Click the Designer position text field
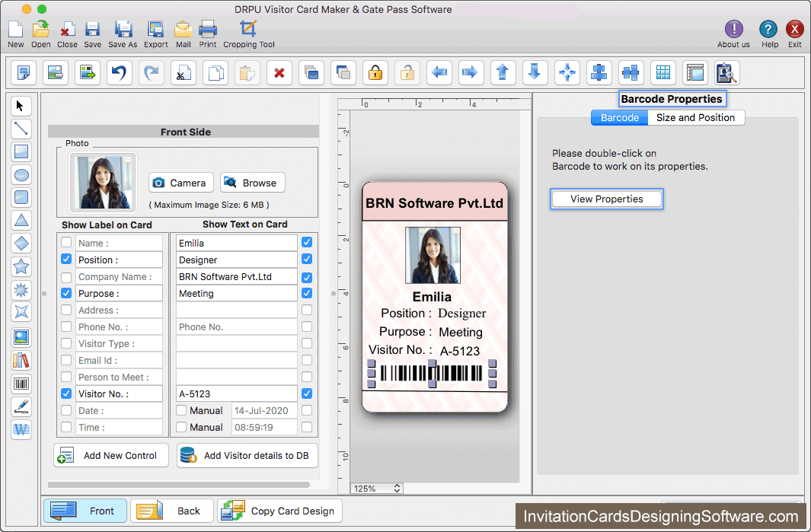 click(236, 260)
